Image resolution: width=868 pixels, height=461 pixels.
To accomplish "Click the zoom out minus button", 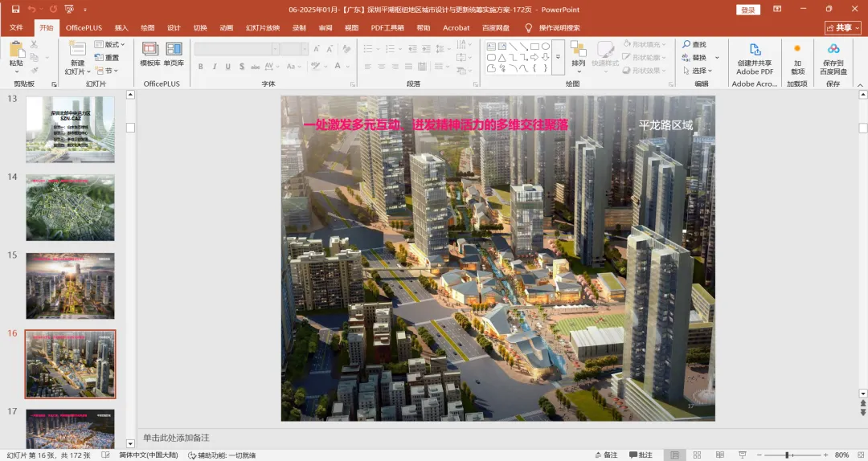I will pos(760,455).
